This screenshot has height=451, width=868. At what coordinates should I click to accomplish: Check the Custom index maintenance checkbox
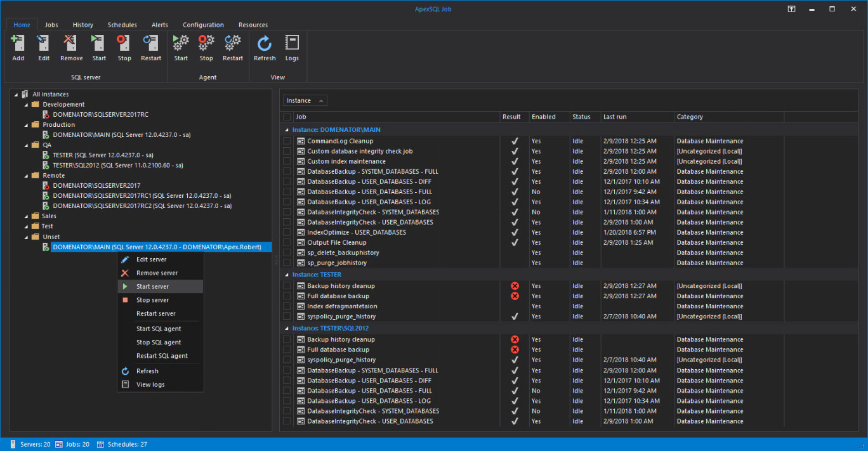click(x=287, y=162)
